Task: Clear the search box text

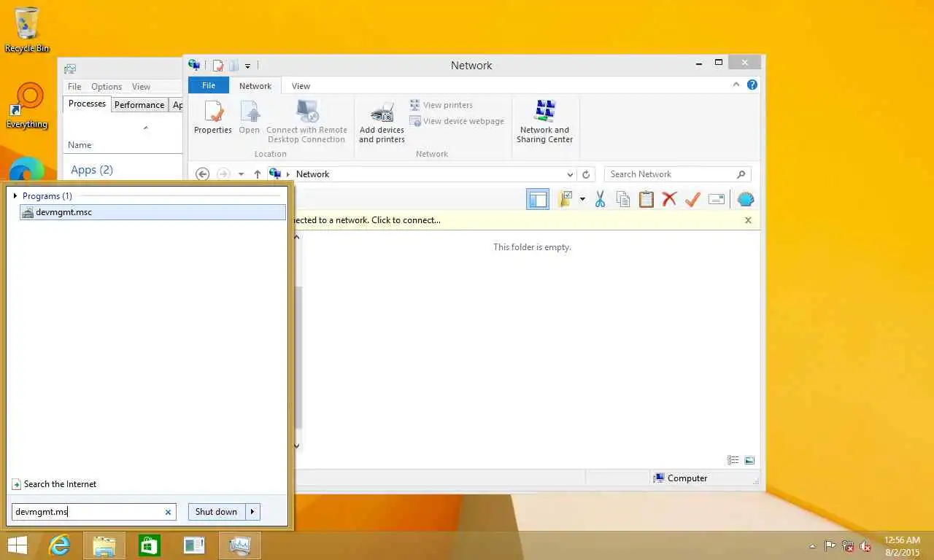Action: (168, 512)
